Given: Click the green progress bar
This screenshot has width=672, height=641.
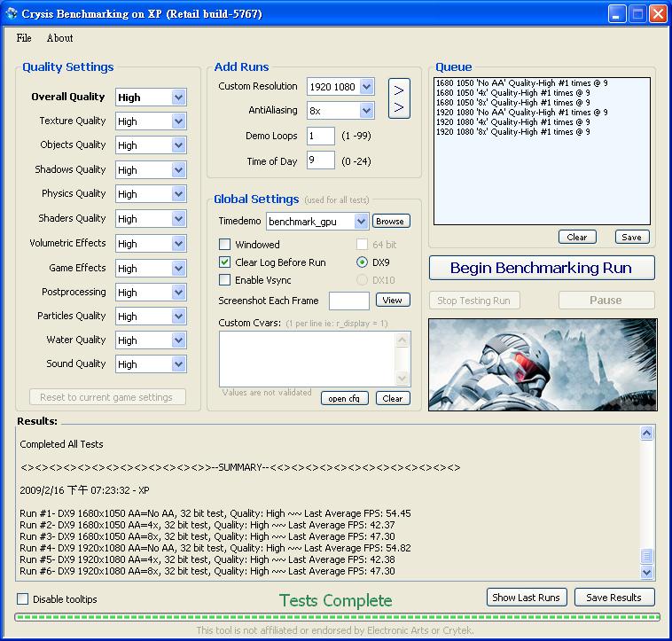Looking at the screenshot, I should (337, 616).
